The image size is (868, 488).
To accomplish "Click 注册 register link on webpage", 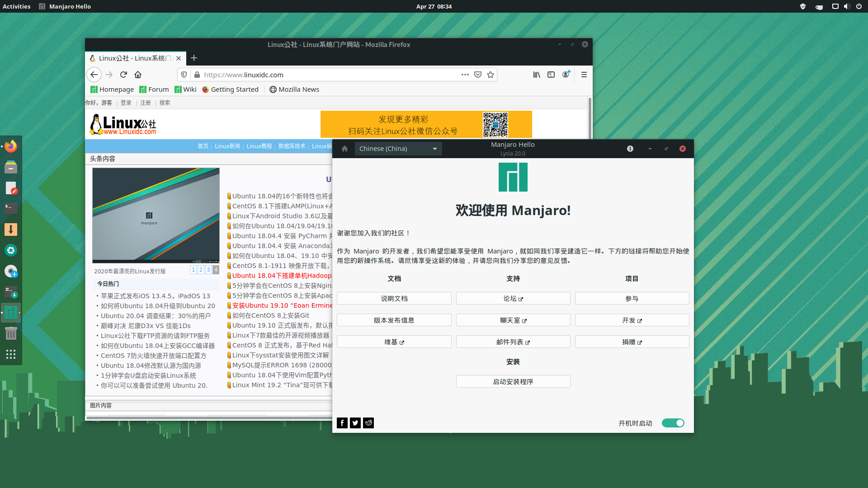I will (146, 103).
